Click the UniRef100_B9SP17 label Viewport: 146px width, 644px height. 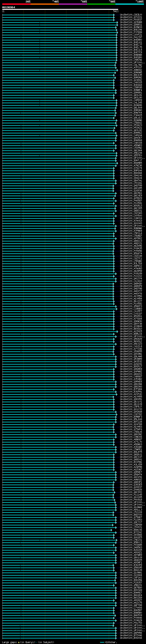point(131,366)
